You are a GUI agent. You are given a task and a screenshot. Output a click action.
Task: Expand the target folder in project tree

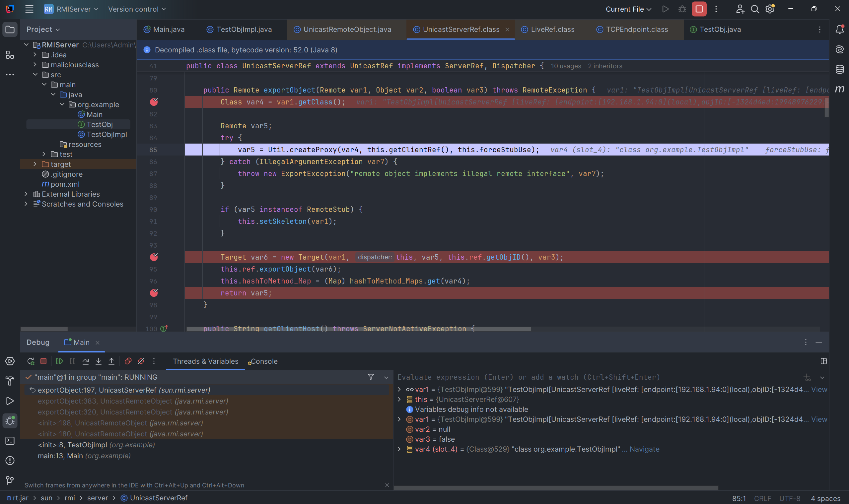[x=35, y=164]
